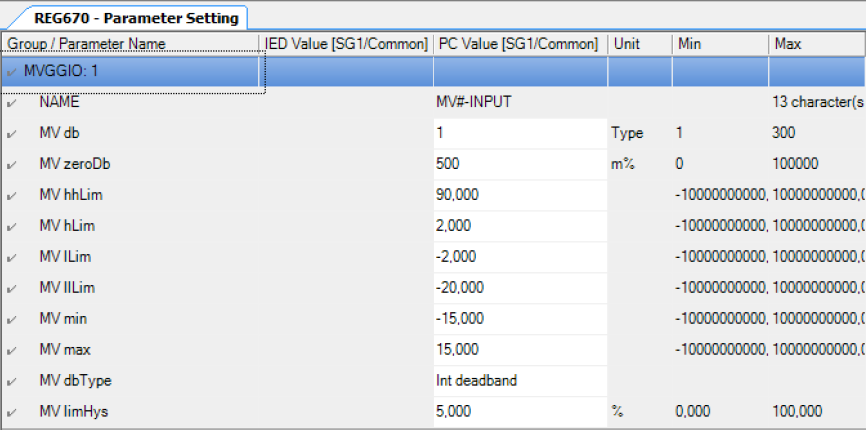Click the checkmark icon beside MV lLim
The width and height of the screenshot is (868, 430).
click(x=11, y=258)
